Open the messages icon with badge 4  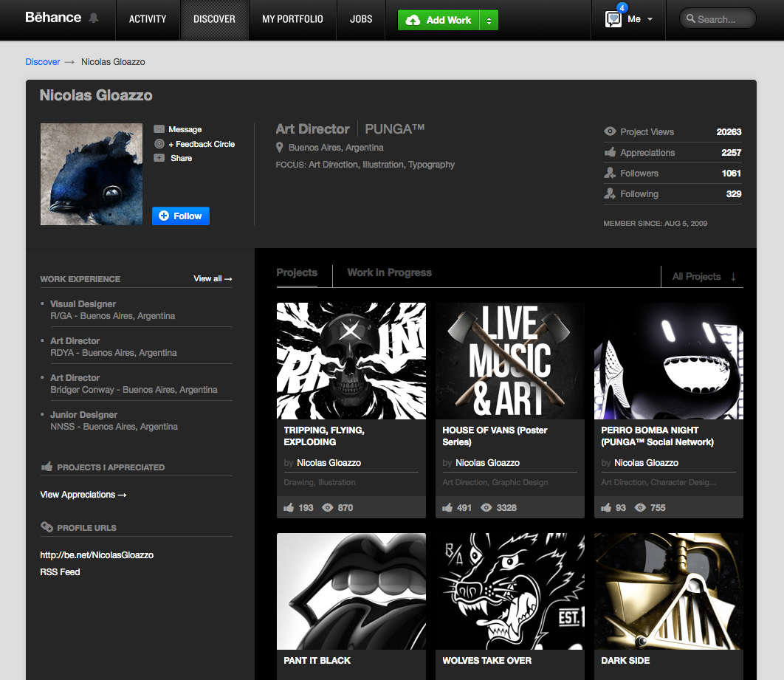(613, 19)
